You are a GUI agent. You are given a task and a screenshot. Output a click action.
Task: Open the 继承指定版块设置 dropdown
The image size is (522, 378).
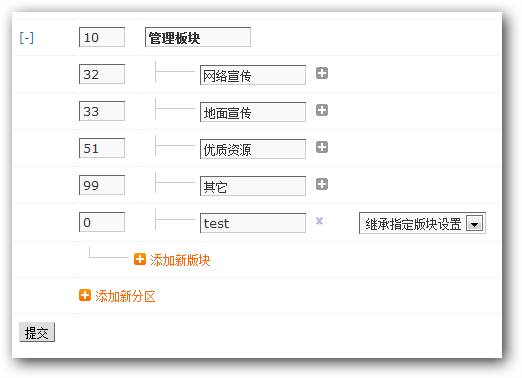click(422, 223)
